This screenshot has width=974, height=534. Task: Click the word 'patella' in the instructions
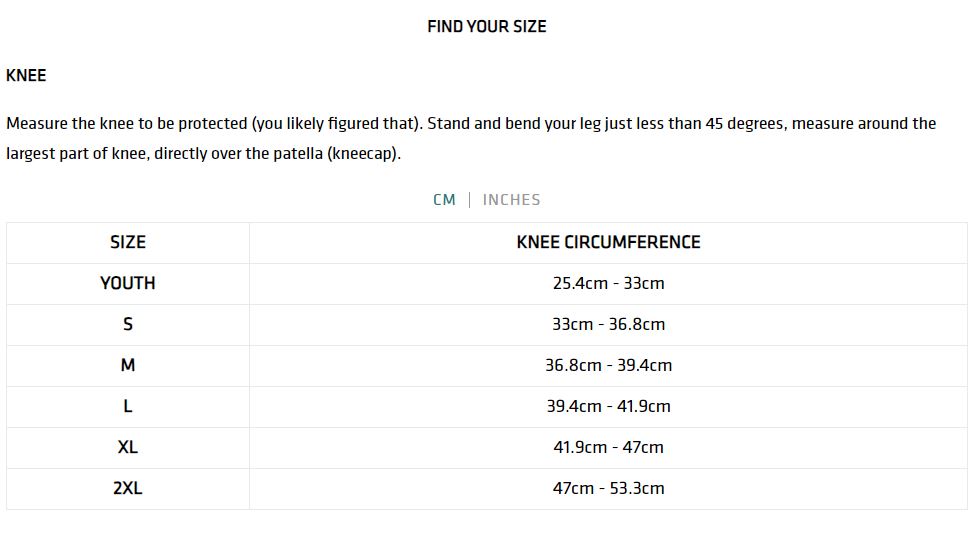(x=298, y=154)
